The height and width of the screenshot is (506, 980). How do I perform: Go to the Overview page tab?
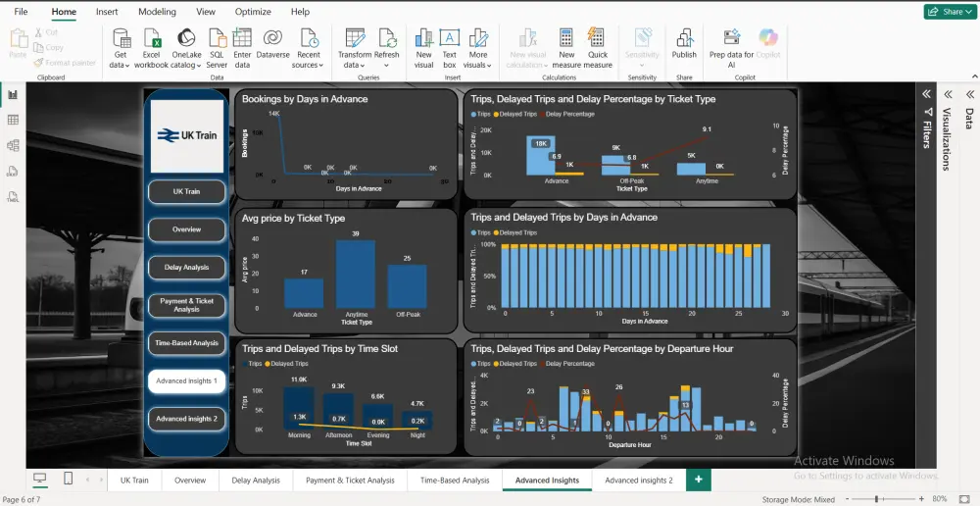pos(190,481)
